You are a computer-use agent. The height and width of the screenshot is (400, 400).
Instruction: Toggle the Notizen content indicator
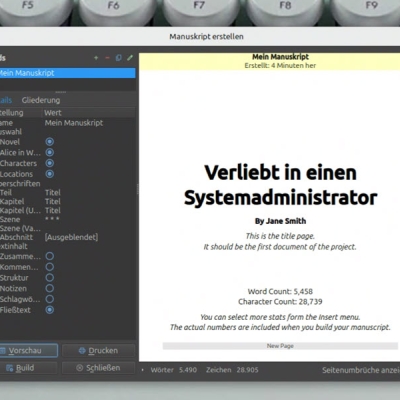point(50,288)
